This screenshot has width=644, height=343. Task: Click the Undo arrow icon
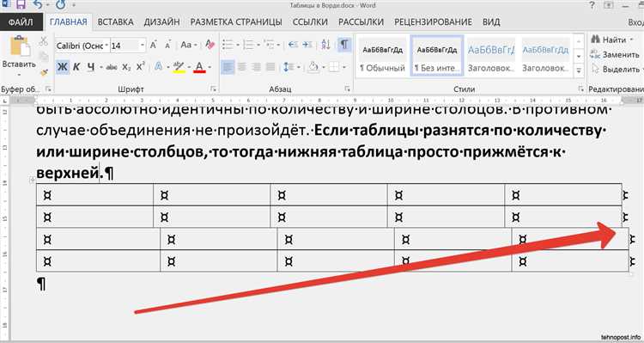click(38, 5)
